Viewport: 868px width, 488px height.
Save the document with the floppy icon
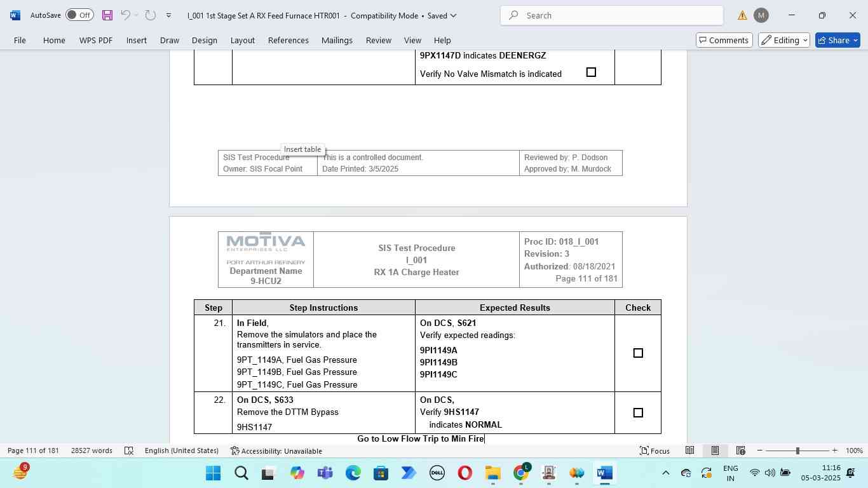(107, 15)
